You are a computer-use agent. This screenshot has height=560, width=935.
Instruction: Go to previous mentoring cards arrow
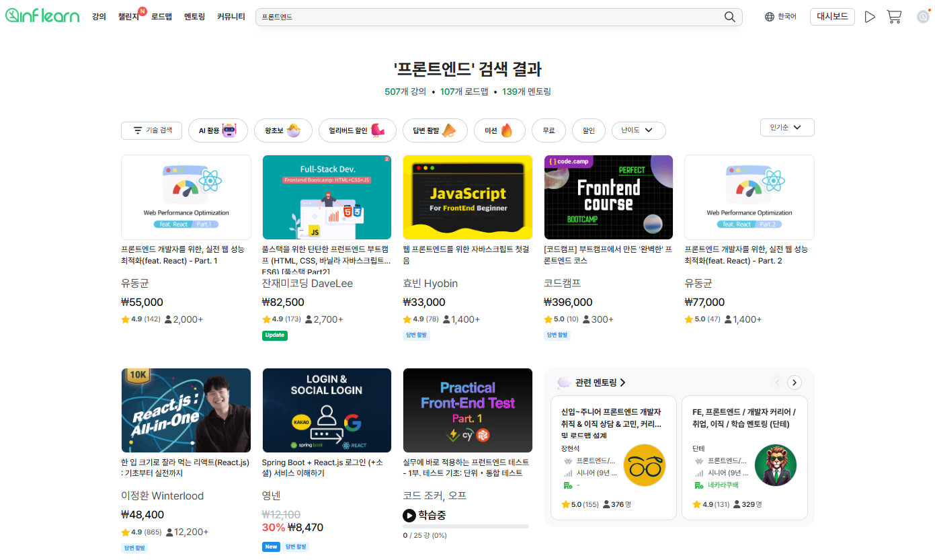point(777,383)
